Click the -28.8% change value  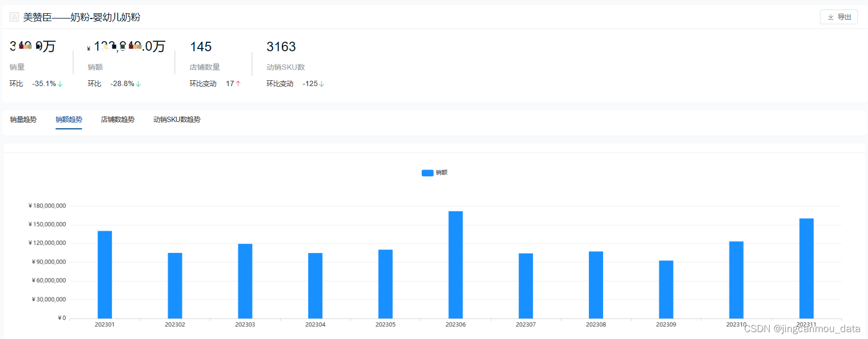click(x=122, y=83)
